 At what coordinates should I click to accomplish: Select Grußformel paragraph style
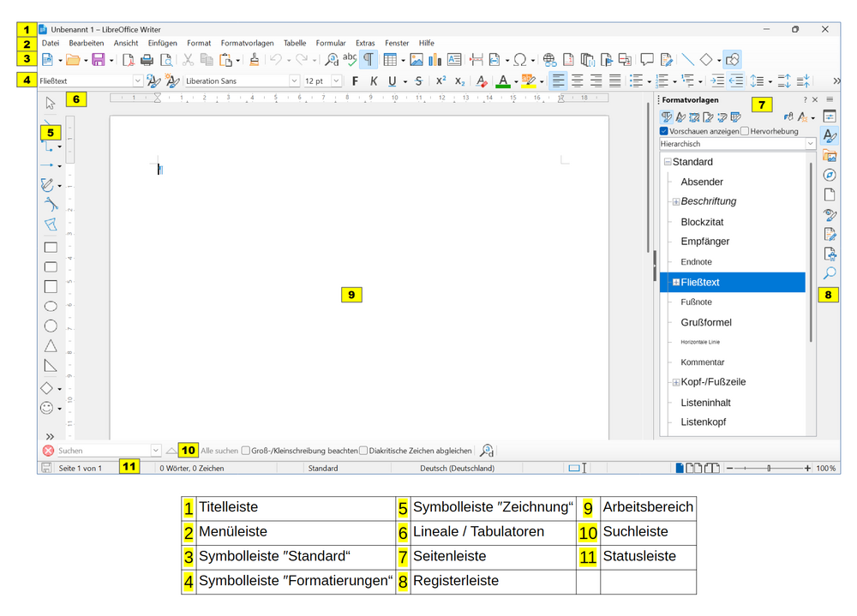point(705,322)
